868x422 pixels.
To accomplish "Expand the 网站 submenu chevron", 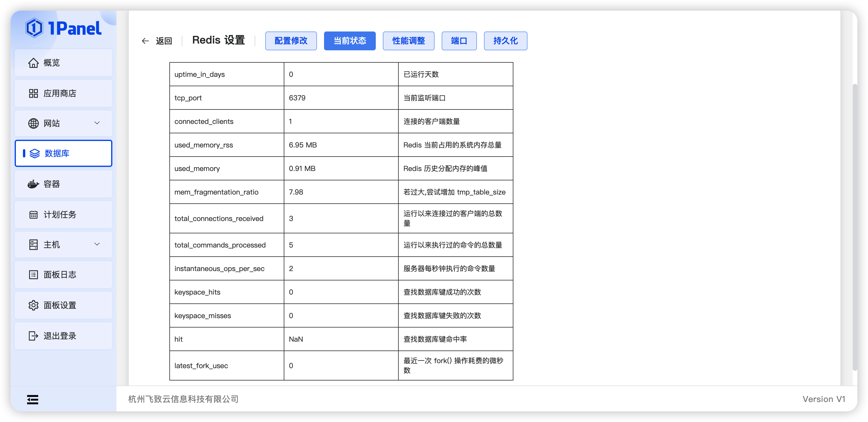I will (97, 123).
